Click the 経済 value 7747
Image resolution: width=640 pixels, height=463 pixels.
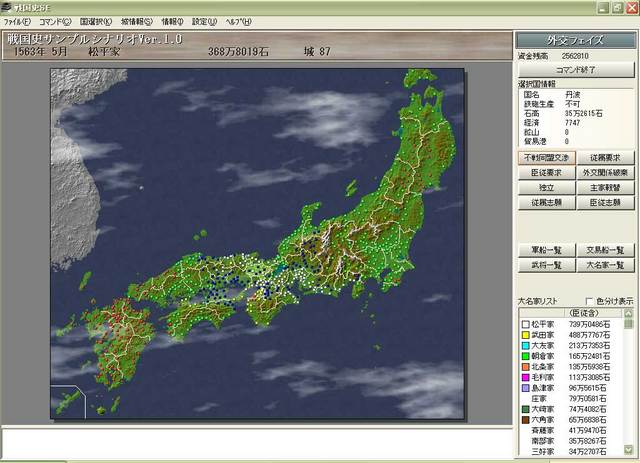pyautogui.click(x=573, y=122)
